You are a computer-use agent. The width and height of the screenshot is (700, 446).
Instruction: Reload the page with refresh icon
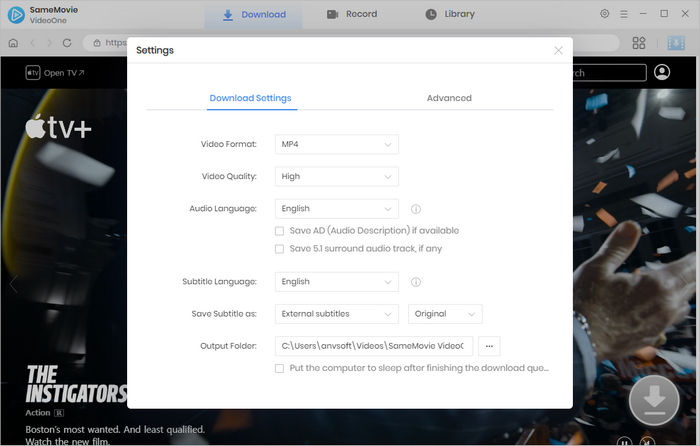67,43
